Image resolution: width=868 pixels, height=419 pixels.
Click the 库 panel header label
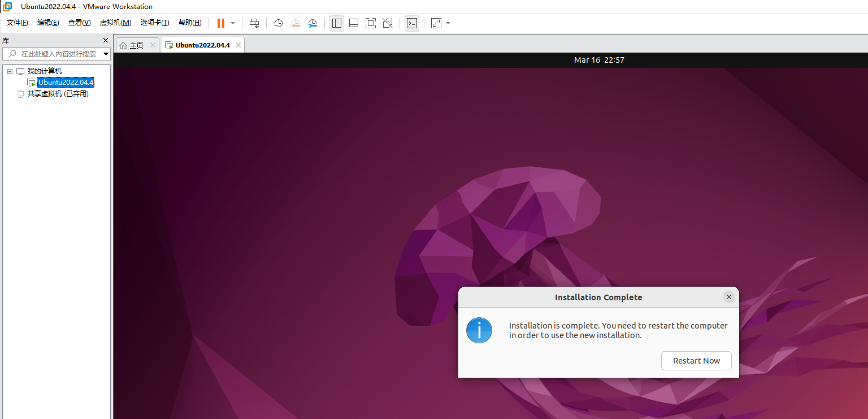click(6, 41)
